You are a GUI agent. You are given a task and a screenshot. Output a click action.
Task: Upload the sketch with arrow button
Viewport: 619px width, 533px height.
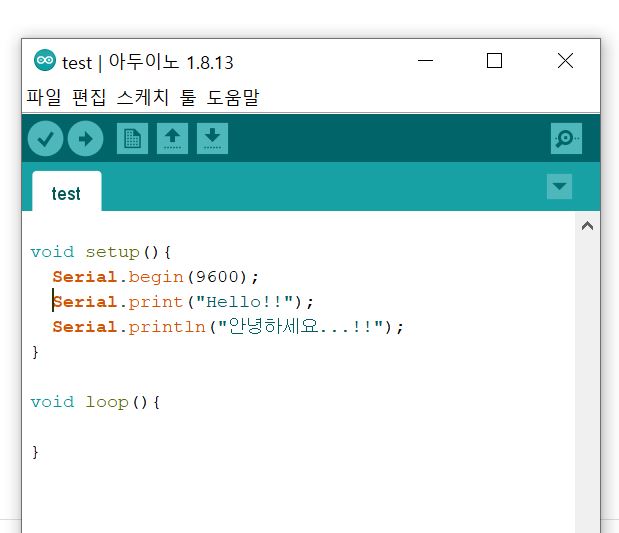tap(85, 139)
